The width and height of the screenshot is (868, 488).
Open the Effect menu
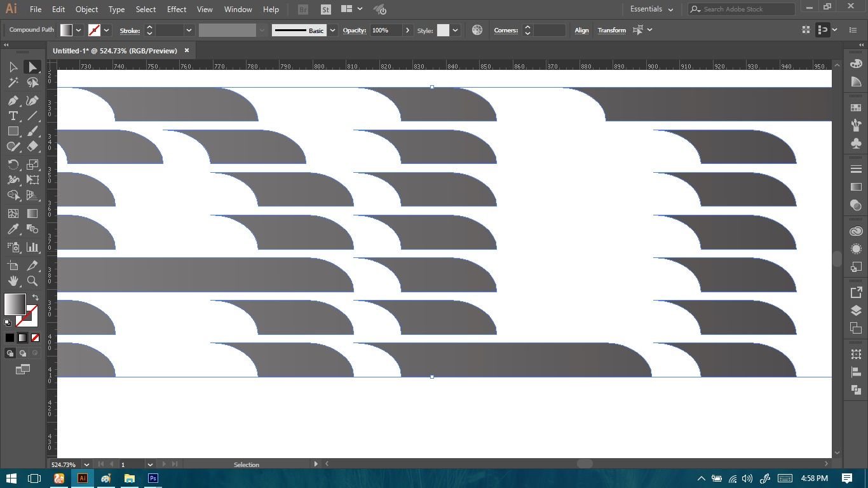pyautogui.click(x=177, y=10)
